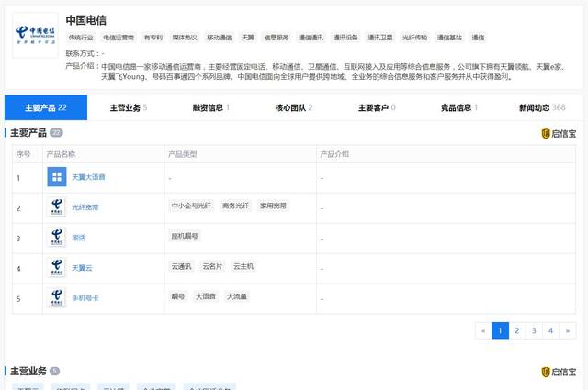The height and width of the screenshot is (390, 588).
Task: Click the 云通讯 product type tag
Action: (x=182, y=266)
